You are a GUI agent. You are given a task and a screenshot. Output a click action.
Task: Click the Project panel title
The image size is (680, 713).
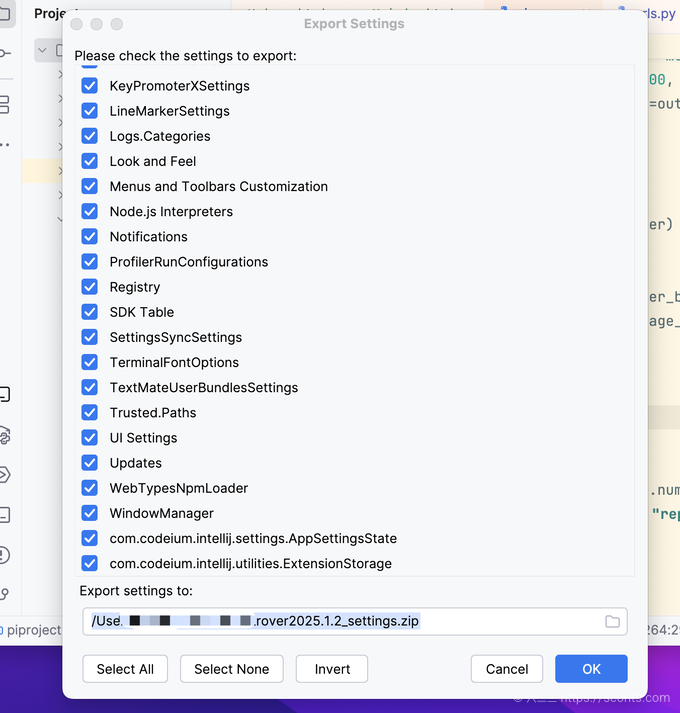[49, 14]
